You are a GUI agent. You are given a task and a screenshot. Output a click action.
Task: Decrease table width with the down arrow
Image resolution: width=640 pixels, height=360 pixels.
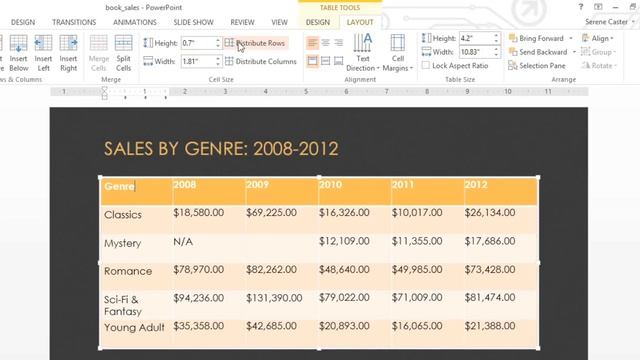pos(496,55)
